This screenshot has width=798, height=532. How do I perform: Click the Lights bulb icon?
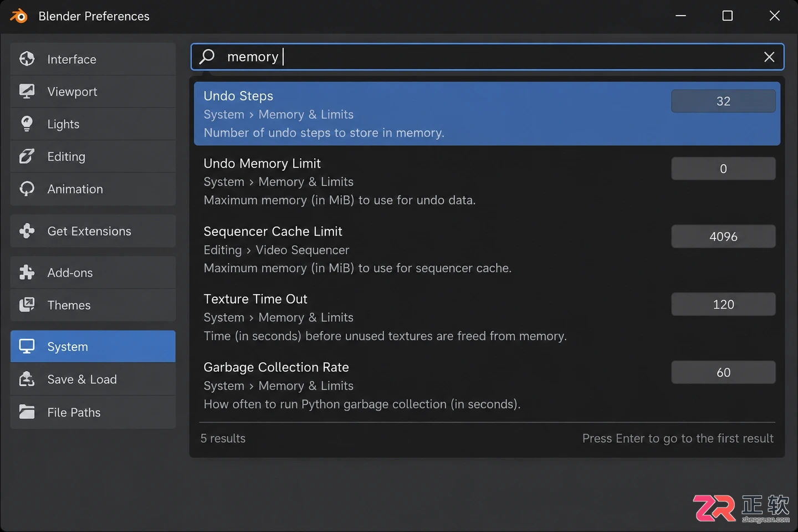click(27, 124)
